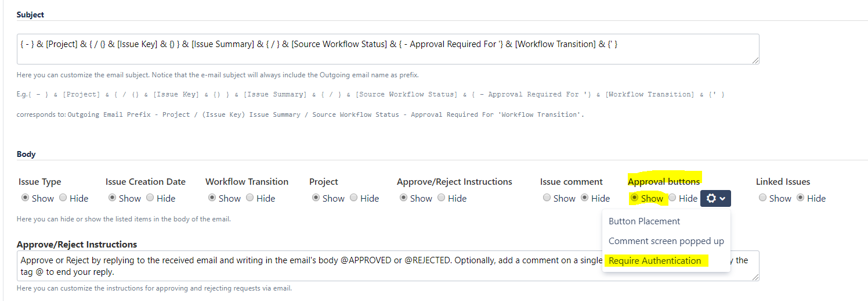The width and height of the screenshot is (868, 301).
Task: Select Show for Issue comment
Action: (547, 198)
